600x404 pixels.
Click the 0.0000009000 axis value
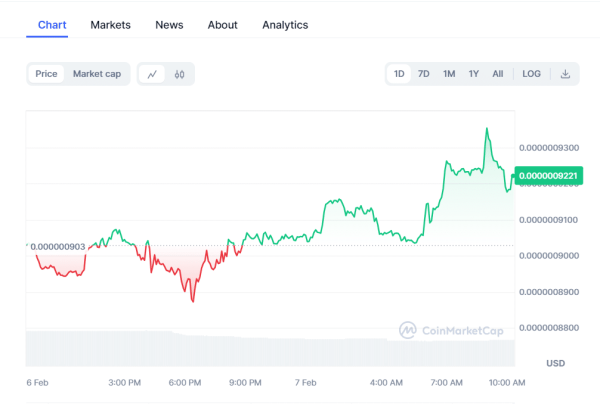(x=549, y=256)
